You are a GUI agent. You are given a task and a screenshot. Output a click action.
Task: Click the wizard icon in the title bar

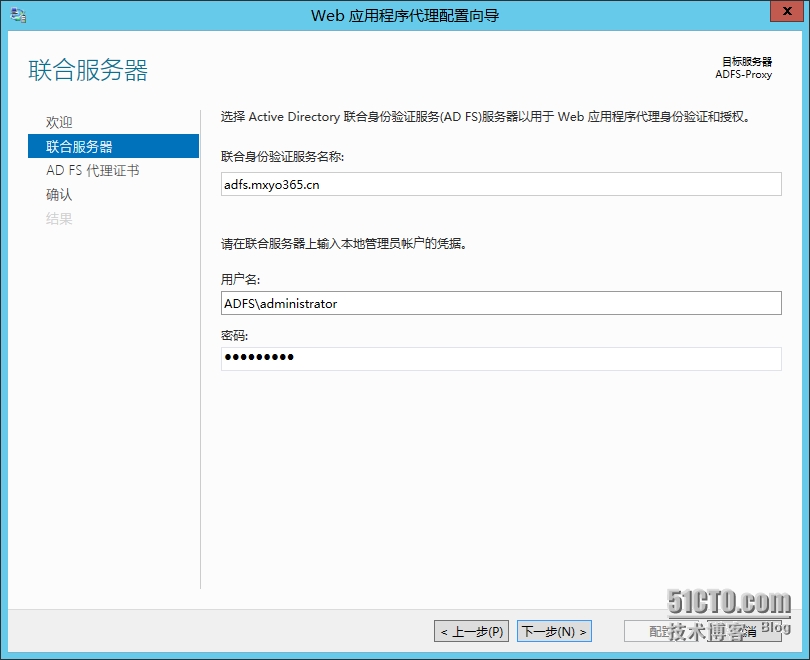point(18,15)
